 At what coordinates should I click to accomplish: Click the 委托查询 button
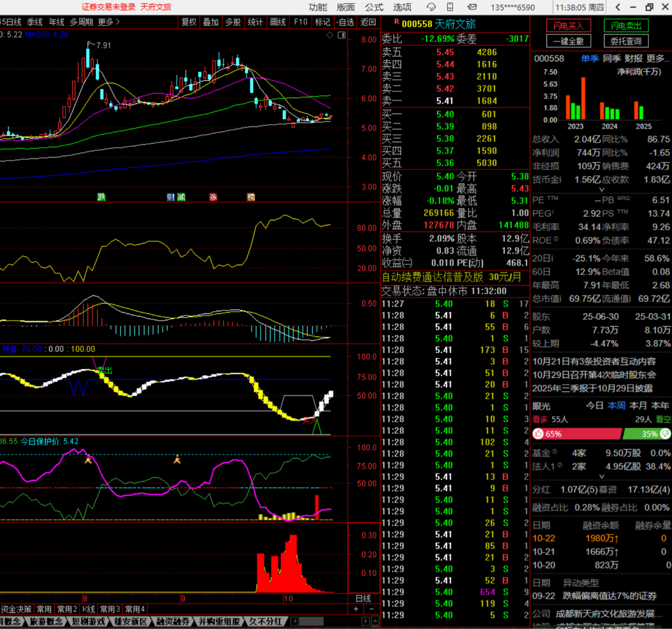pos(626,41)
